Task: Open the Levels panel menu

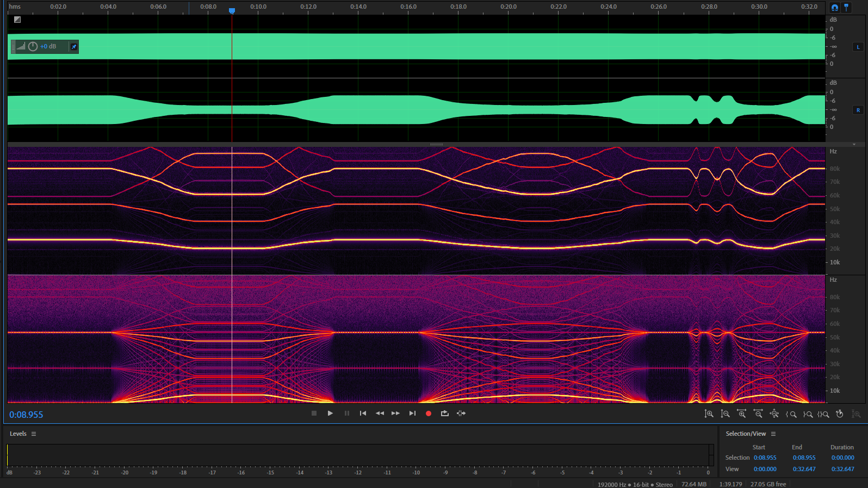Action: coord(34,434)
